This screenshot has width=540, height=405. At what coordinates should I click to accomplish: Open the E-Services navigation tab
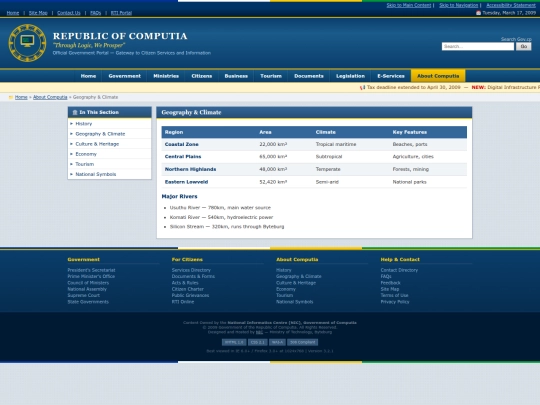click(391, 76)
